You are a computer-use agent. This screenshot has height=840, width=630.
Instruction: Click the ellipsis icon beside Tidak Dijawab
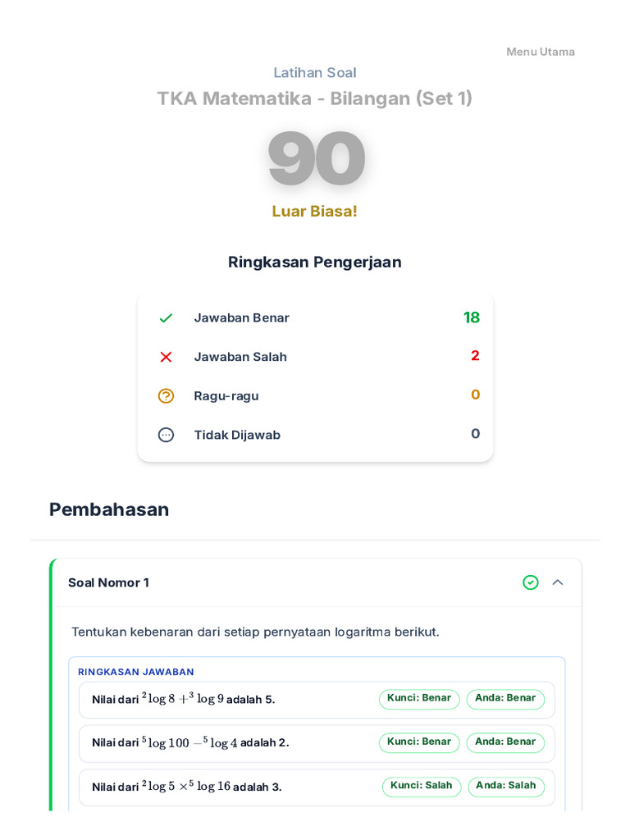166,435
